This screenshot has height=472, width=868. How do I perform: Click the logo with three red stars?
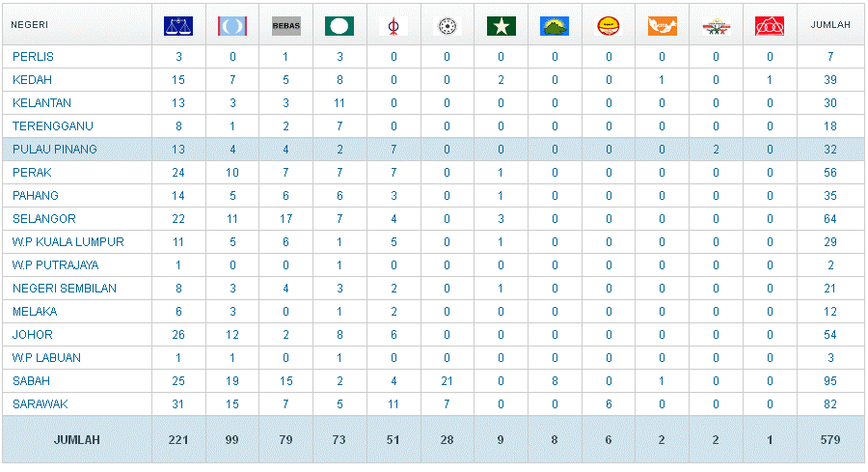[x=716, y=26]
